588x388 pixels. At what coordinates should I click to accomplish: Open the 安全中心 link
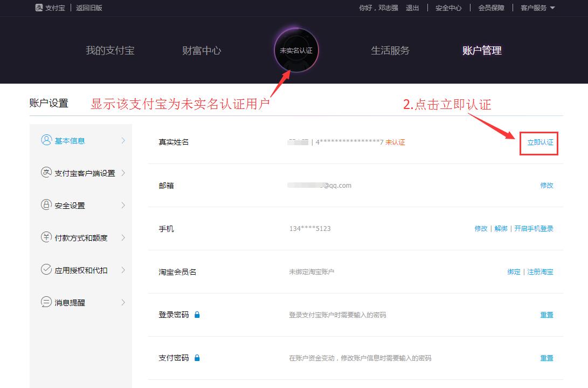(x=448, y=8)
